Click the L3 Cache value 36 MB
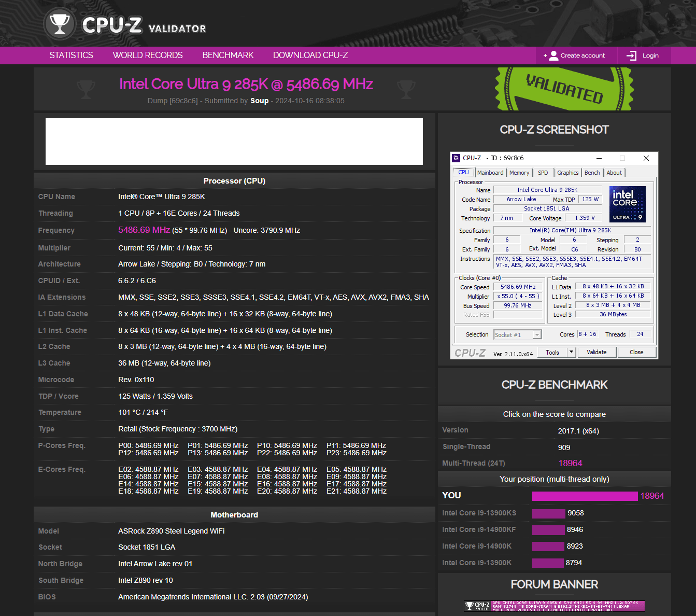Image resolution: width=696 pixels, height=616 pixels. coord(164,363)
